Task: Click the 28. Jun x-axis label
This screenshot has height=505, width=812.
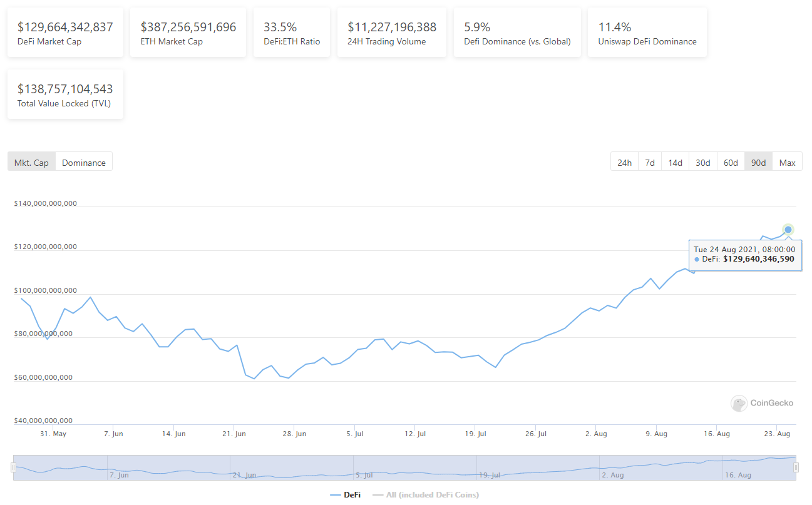Action: [294, 434]
